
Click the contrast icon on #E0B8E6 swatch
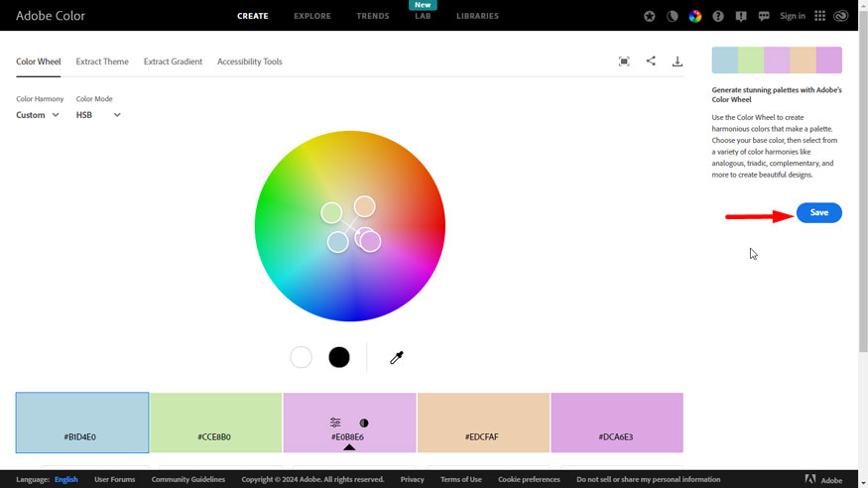coord(364,423)
